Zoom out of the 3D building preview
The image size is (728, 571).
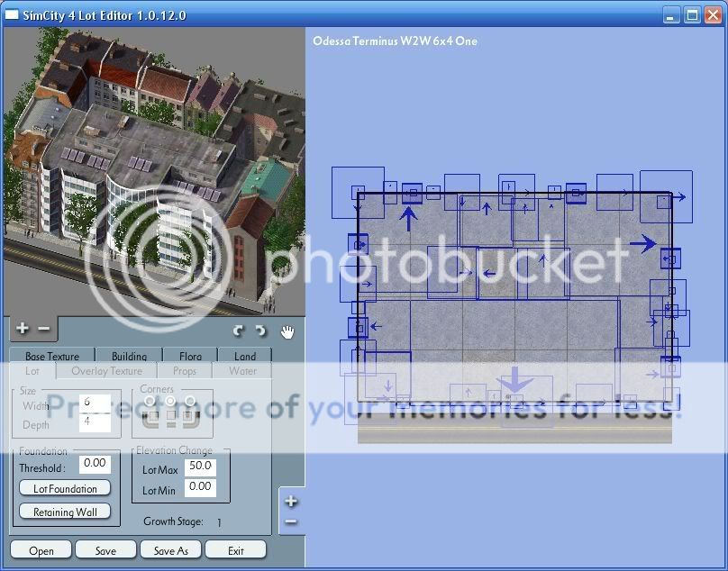tap(43, 329)
